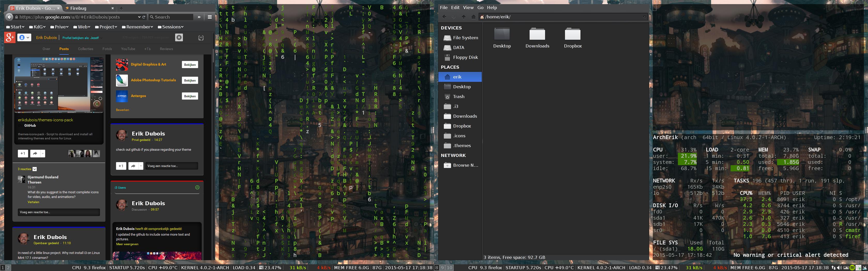868x271 pixels.
Task: Open the Over profile tab
Action: coord(46,49)
